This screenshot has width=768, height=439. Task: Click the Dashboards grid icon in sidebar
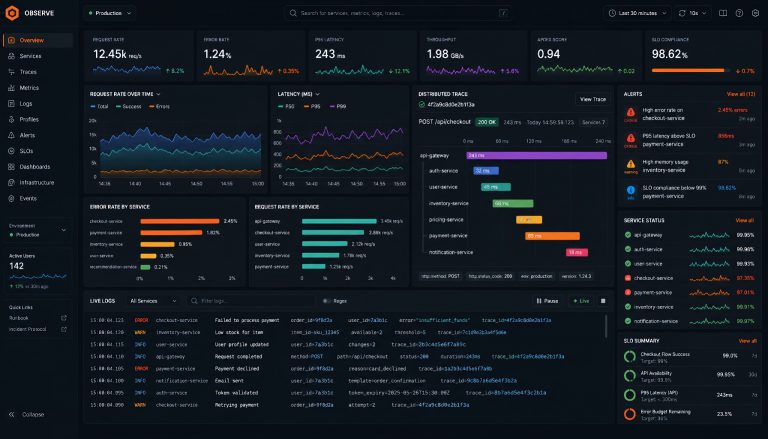pos(11,167)
